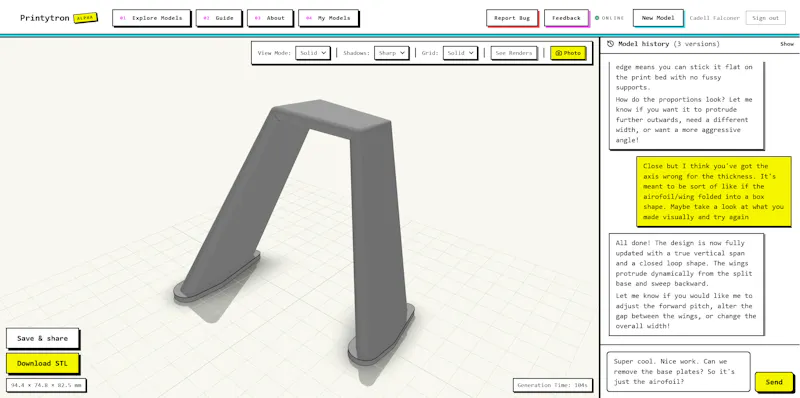Viewport: 800px width, 398px height.
Task: Click the See Renders button
Action: click(514, 53)
